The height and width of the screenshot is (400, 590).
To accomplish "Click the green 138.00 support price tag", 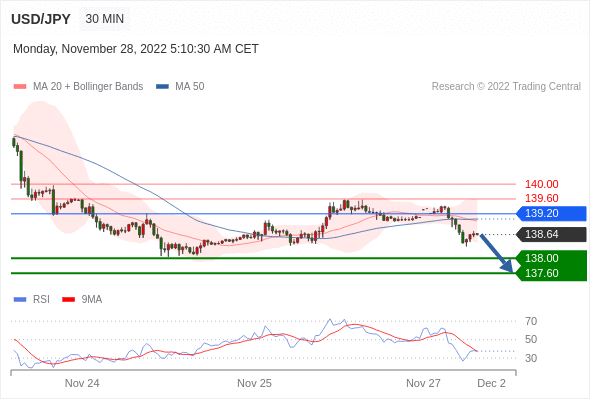I will (551, 258).
